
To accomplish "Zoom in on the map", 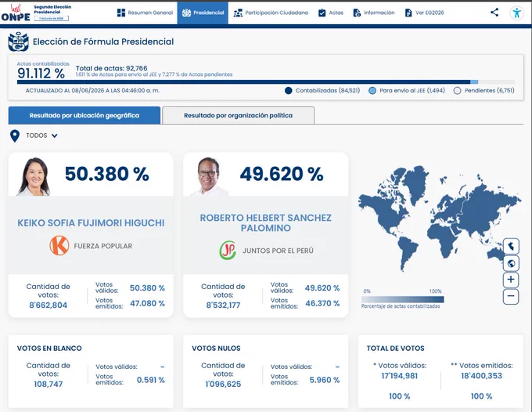I will (511, 280).
